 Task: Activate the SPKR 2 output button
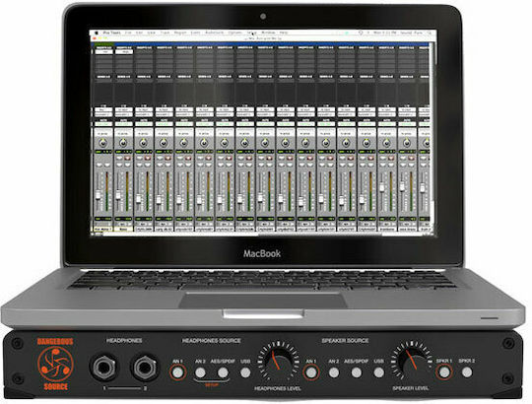pos(467,372)
